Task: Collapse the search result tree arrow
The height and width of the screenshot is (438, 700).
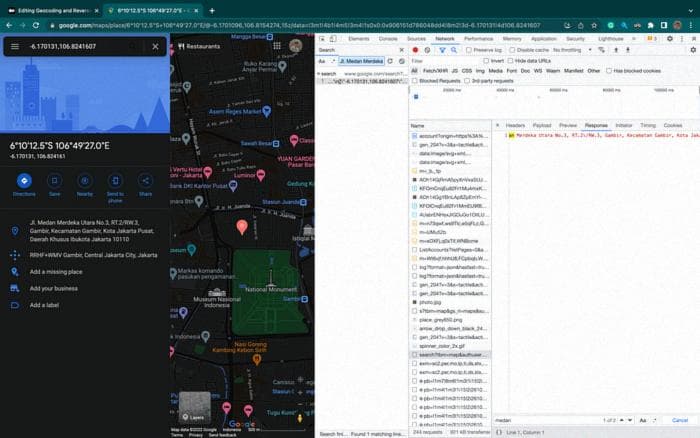Action: pyautogui.click(x=319, y=74)
